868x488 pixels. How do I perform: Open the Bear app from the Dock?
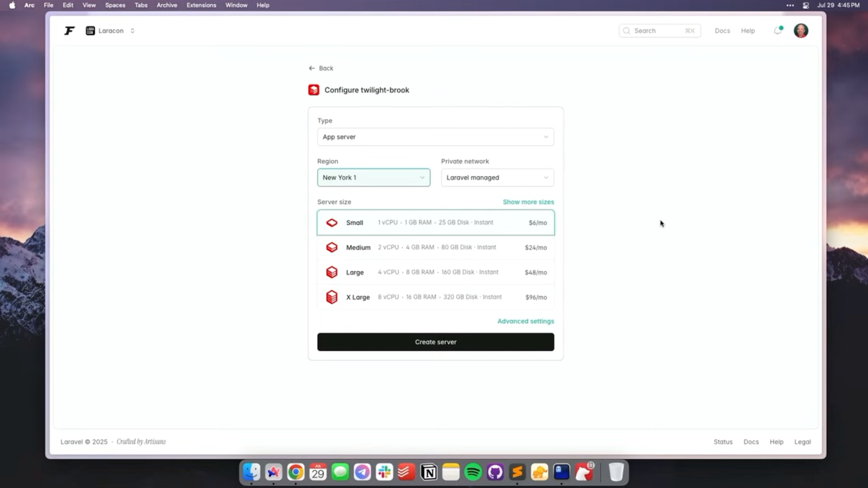[584, 473]
